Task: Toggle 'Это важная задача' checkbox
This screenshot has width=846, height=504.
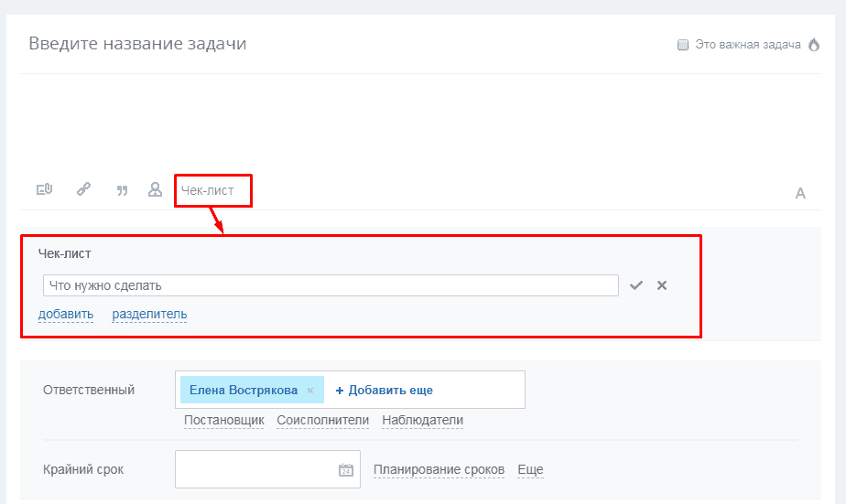Action: click(683, 45)
